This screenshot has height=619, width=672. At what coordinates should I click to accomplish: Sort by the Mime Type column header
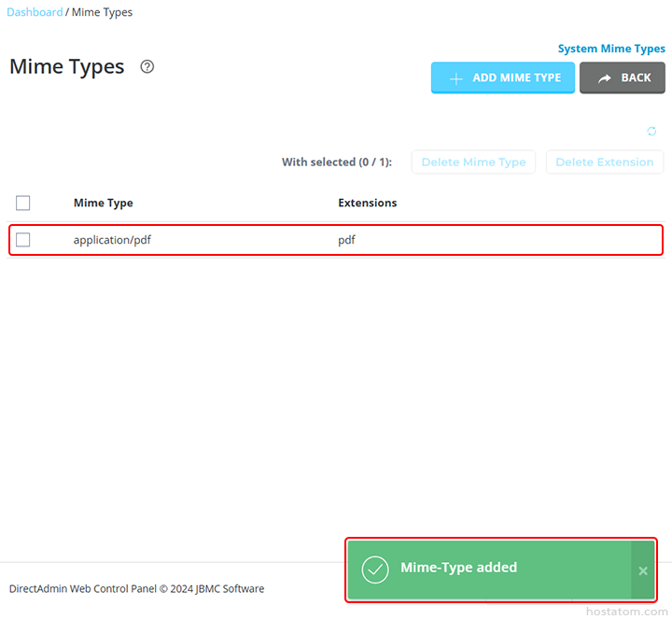(104, 203)
